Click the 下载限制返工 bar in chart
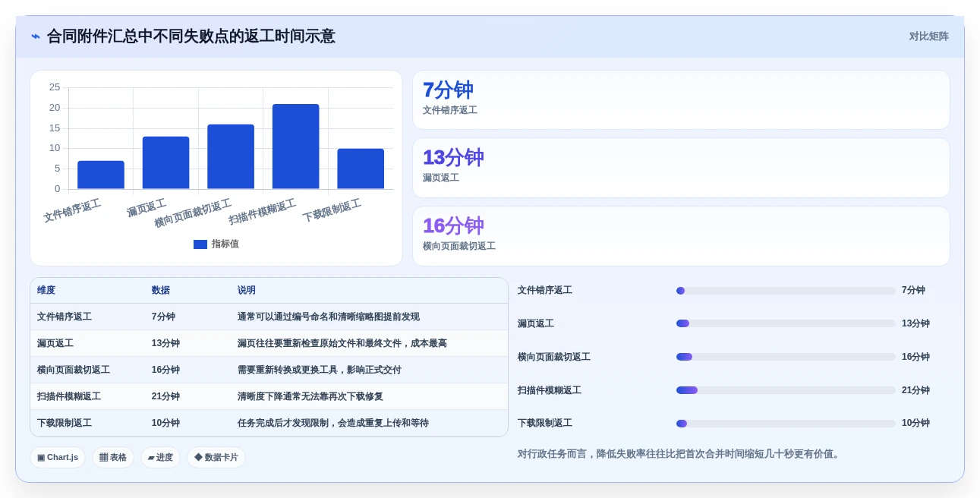 pos(361,169)
